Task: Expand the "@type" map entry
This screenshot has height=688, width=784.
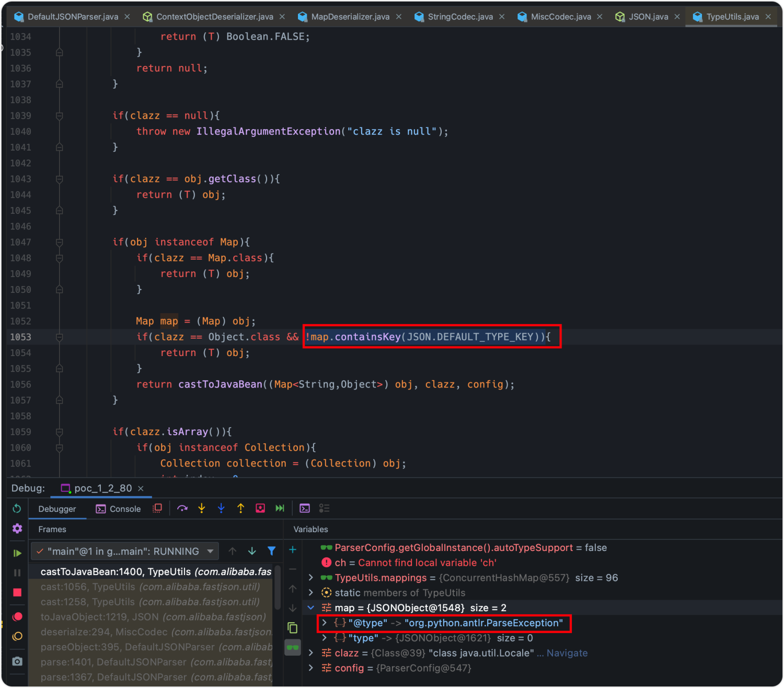Action: pos(324,623)
